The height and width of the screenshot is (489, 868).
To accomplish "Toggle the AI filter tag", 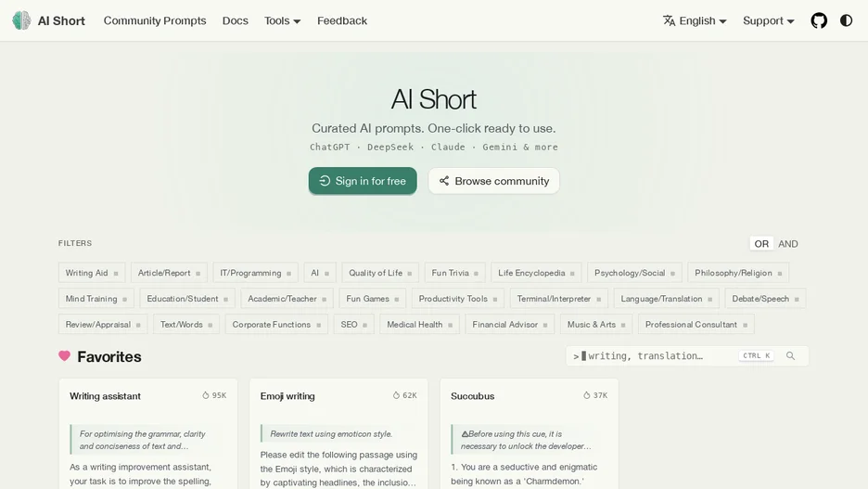I will tap(320, 273).
